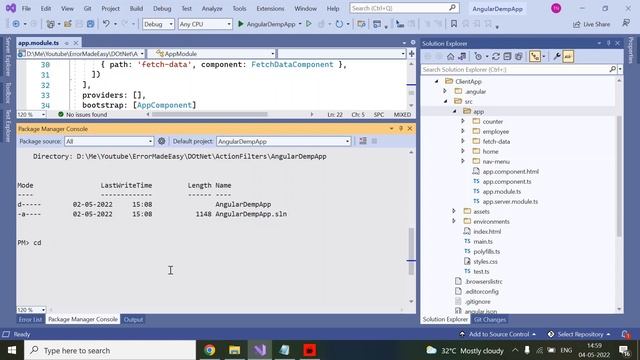The image size is (640, 360).
Task: Click No issues found indicator
Action: 82,115
